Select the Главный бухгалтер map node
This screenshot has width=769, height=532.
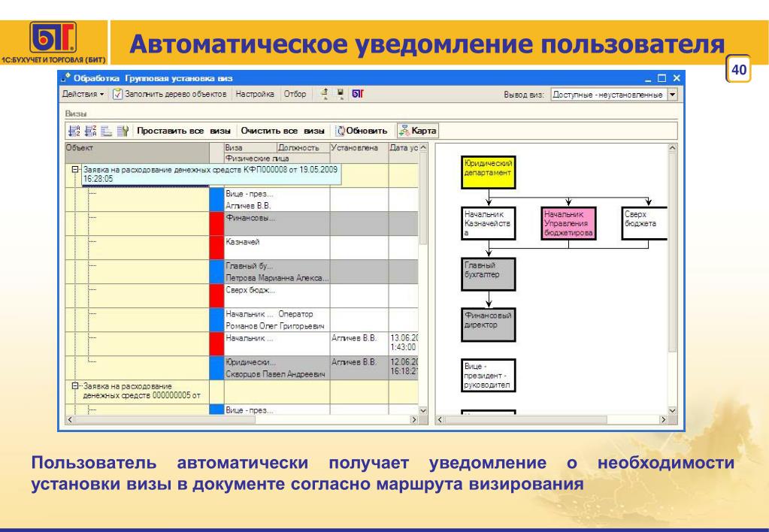pos(488,274)
